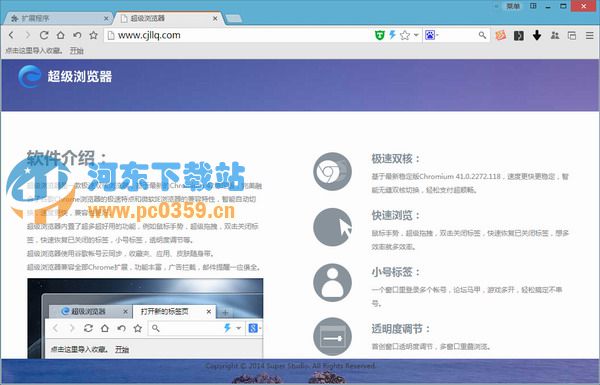Open the Baidu paw search engine selector
Screen dimensions: 600x385
tap(431, 35)
